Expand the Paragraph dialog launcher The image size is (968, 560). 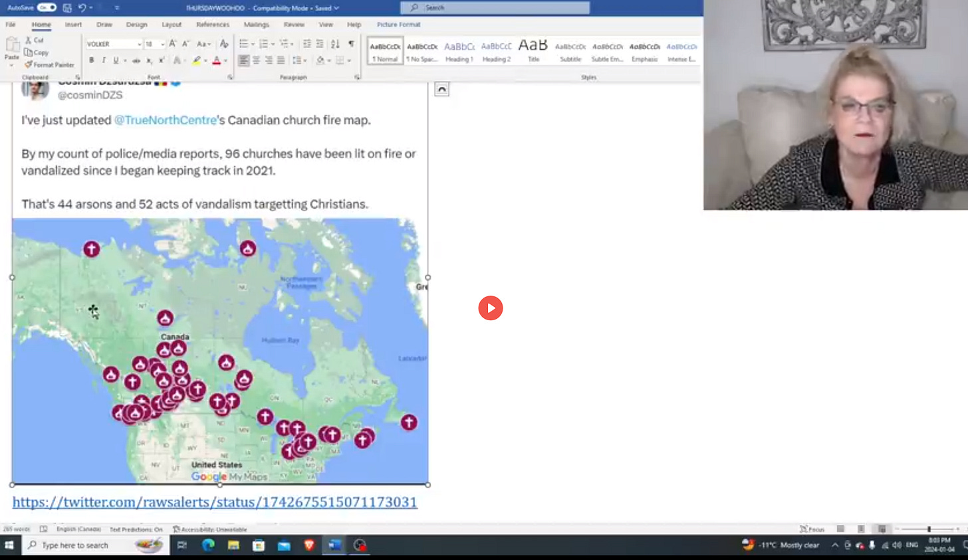coord(357,77)
